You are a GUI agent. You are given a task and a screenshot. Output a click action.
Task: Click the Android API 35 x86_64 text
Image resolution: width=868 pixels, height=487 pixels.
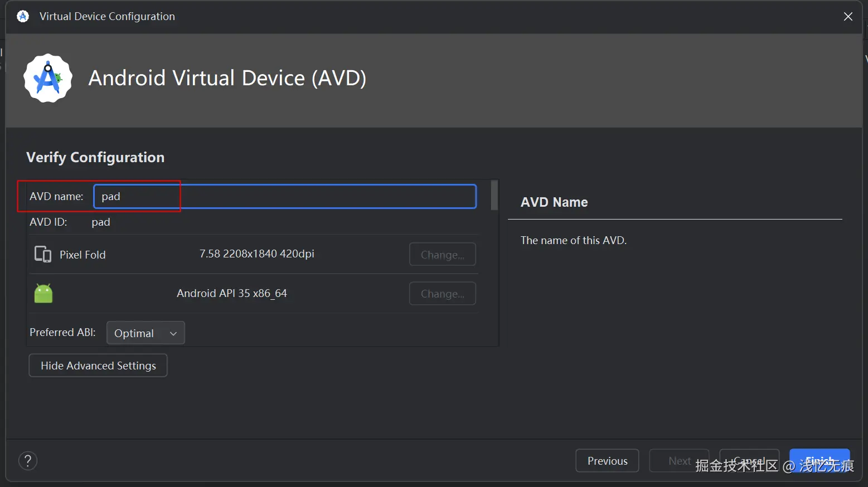[x=232, y=293]
